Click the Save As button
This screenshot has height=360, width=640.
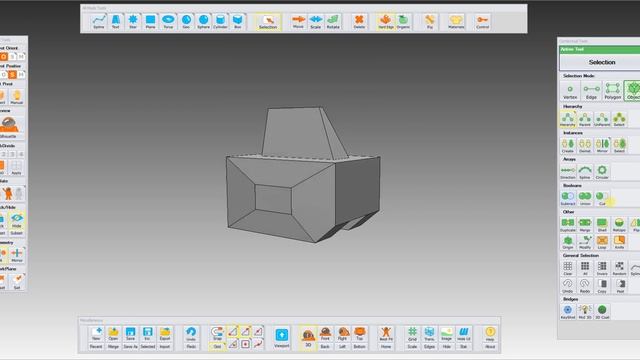[130, 347]
